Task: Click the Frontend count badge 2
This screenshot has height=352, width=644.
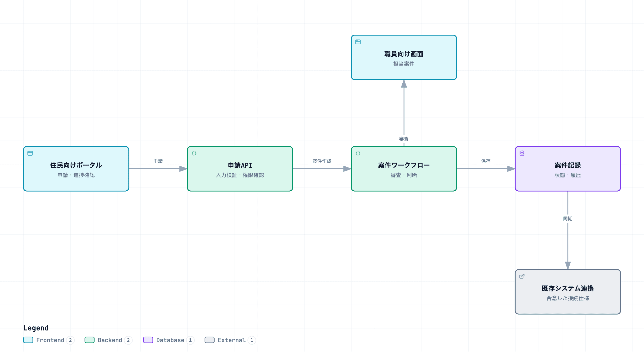Action: 71,340
